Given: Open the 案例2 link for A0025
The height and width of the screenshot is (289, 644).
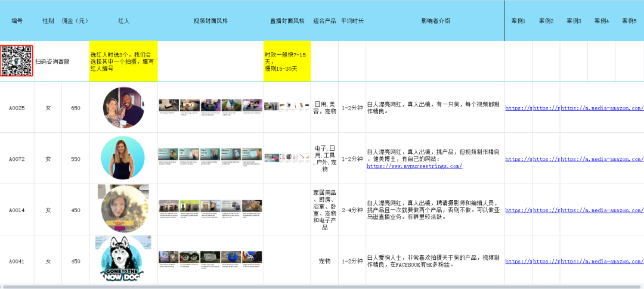Looking at the screenshot, I should (546, 108).
